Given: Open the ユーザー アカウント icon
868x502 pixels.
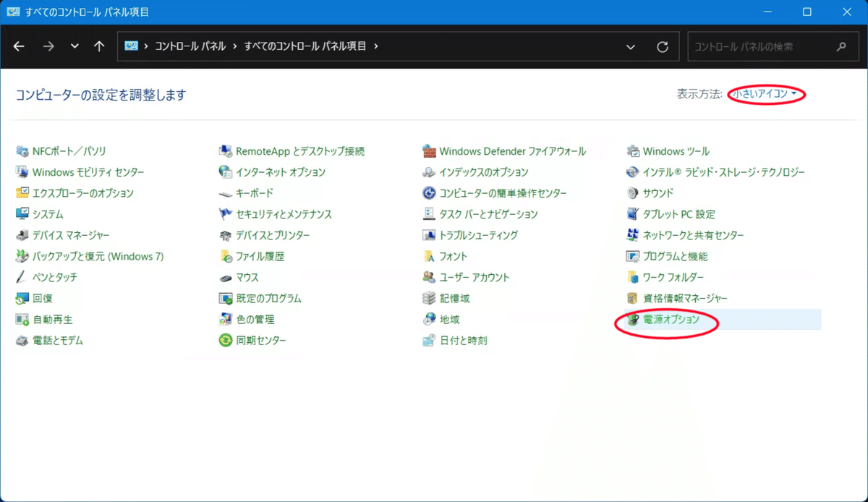Looking at the screenshot, I should pyautogui.click(x=428, y=277).
